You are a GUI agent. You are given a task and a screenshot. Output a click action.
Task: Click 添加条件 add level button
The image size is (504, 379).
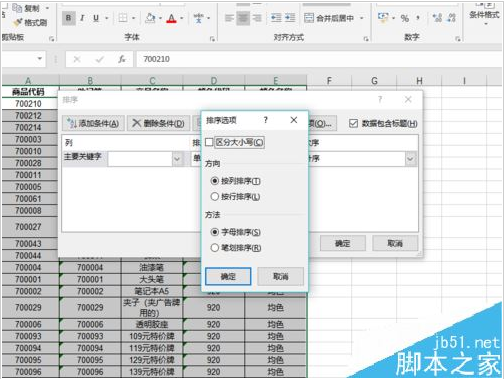point(93,123)
